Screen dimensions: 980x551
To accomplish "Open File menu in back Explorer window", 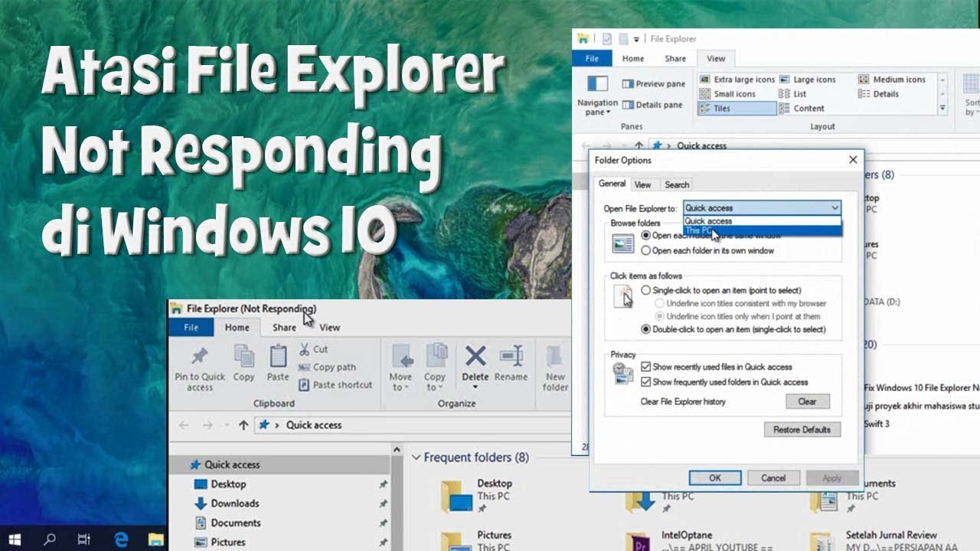I will click(592, 58).
